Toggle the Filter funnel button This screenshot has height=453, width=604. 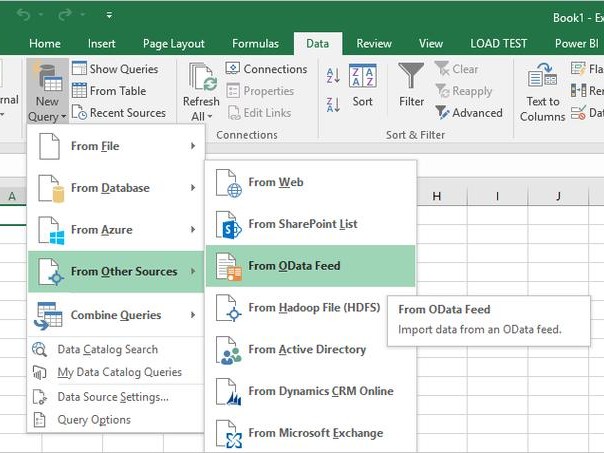(x=411, y=85)
